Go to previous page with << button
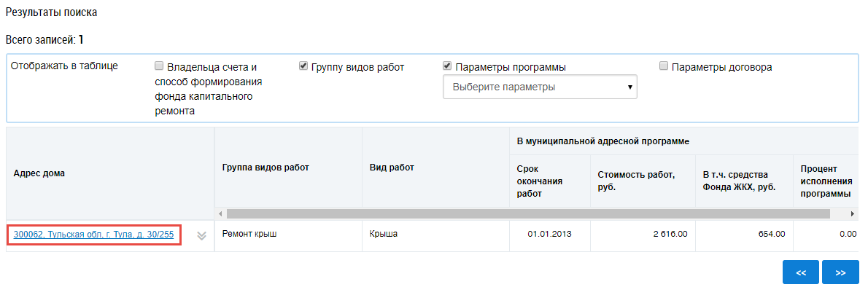868x295 pixels. (800, 272)
